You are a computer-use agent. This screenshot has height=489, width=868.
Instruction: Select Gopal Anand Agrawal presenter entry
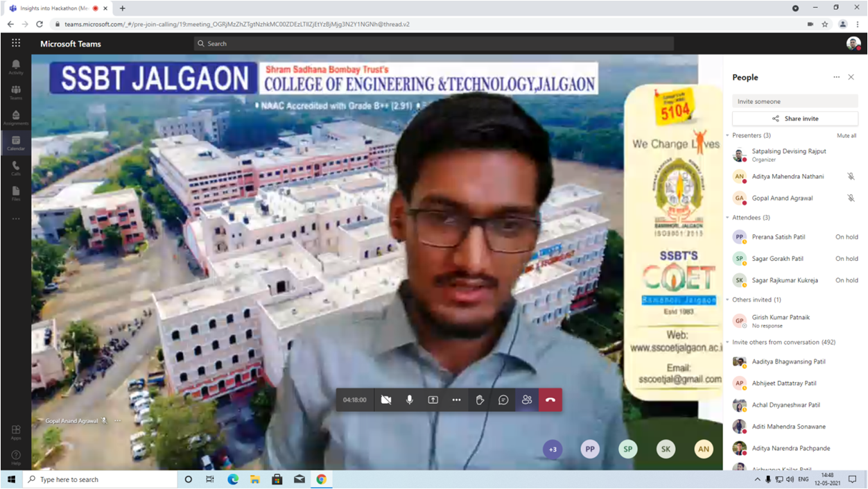tap(795, 198)
